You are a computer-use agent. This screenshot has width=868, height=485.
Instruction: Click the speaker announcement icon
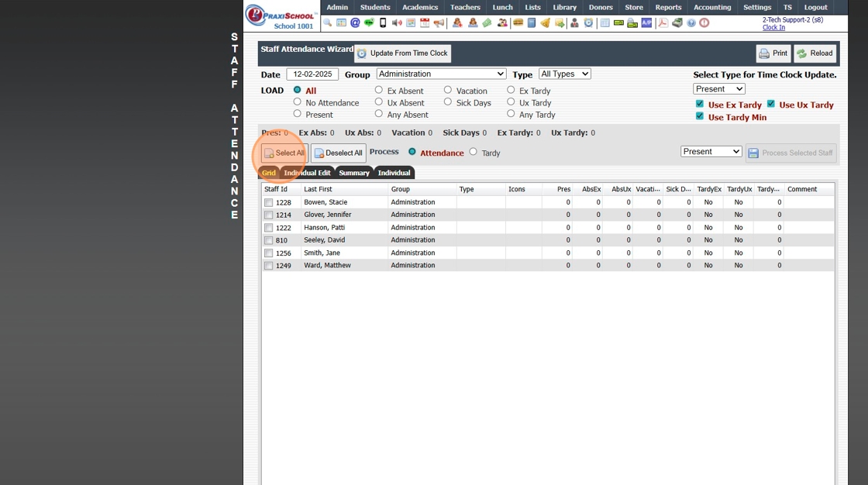tap(397, 22)
